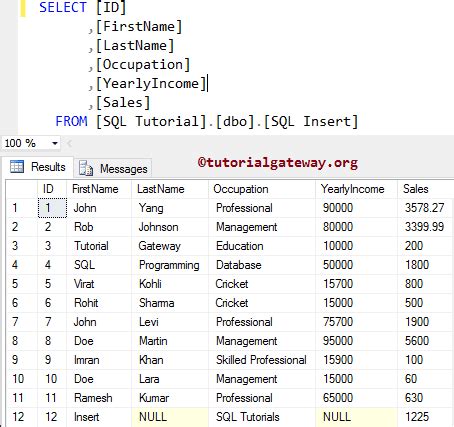Click the 'Kohli' last name cell
This screenshot has height=427, width=454.
coord(170,284)
